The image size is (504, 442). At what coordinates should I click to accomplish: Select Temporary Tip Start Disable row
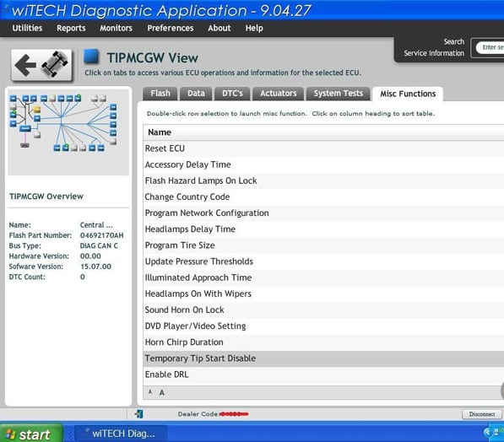tap(323, 358)
